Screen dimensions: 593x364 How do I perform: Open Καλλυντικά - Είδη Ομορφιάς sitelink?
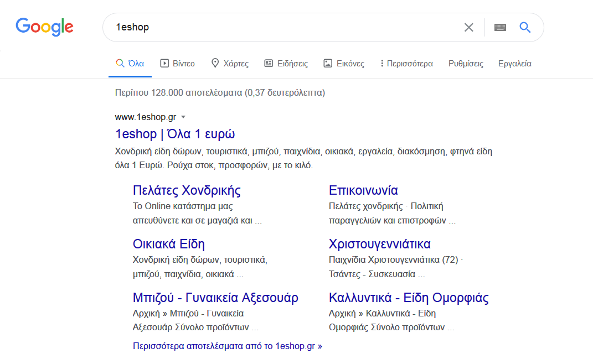pos(409,298)
